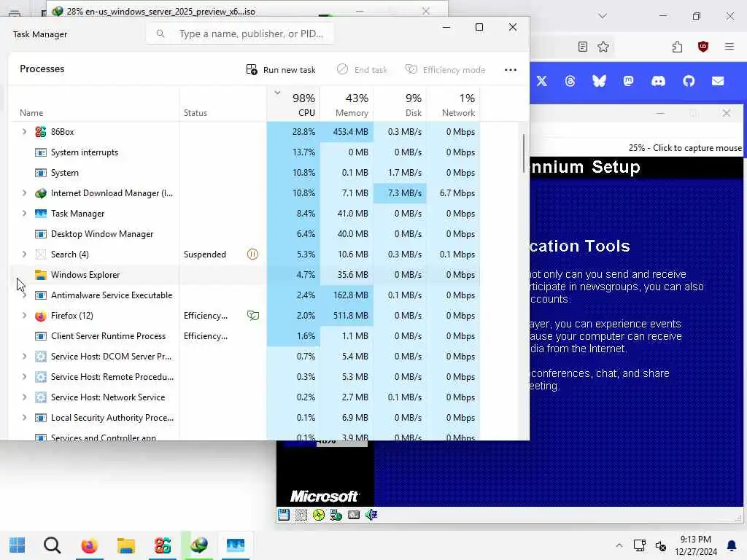
Task: Click the Task Manager search field
Action: coord(239,34)
